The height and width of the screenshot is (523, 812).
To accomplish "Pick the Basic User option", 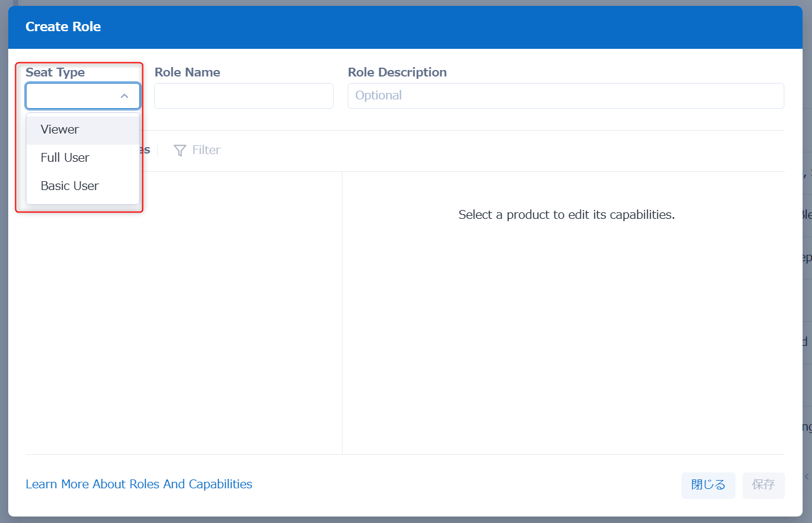I will click(83, 186).
